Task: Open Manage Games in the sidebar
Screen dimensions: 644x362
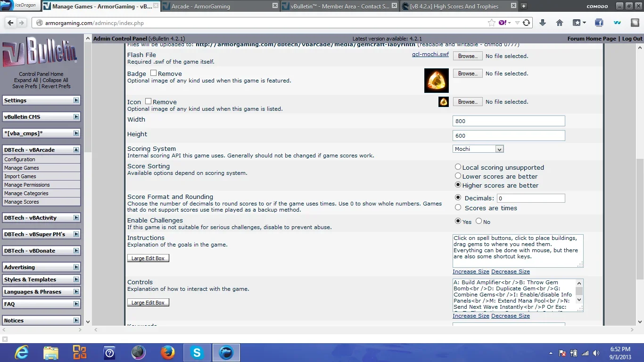Action: point(22,168)
